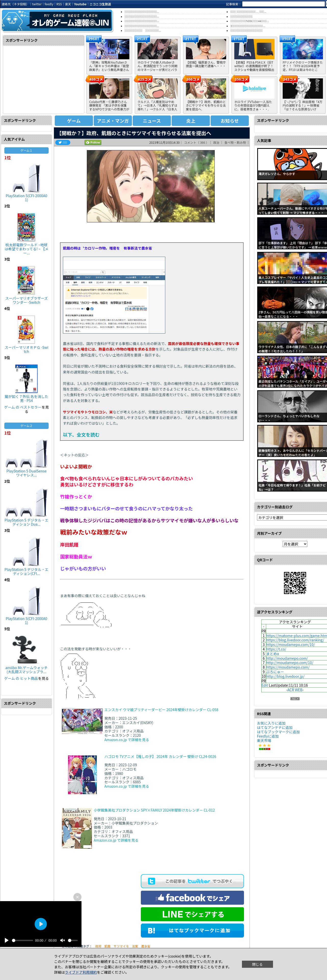Viewport: 327px width, 980px height.
Task: Click the PlayStation 5(CFI-2000A01) rank 1 product image
Action: pyautogui.click(x=26, y=178)
